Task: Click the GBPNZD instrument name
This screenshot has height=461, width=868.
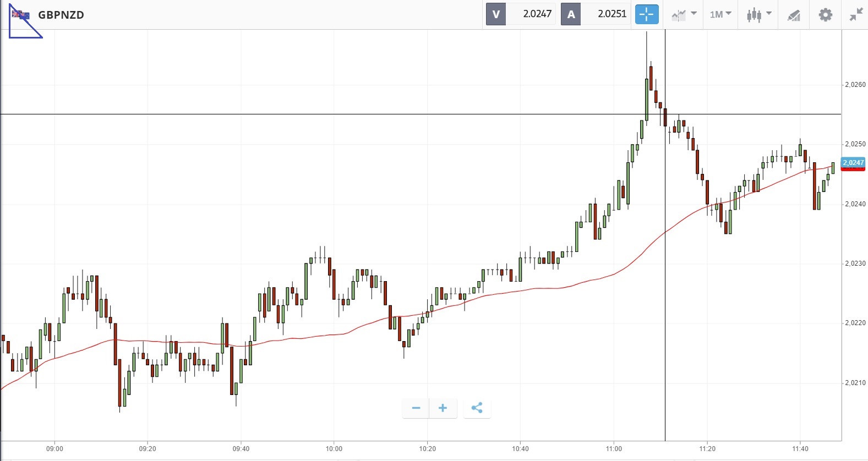Action: pyautogui.click(x=61, y=15)
